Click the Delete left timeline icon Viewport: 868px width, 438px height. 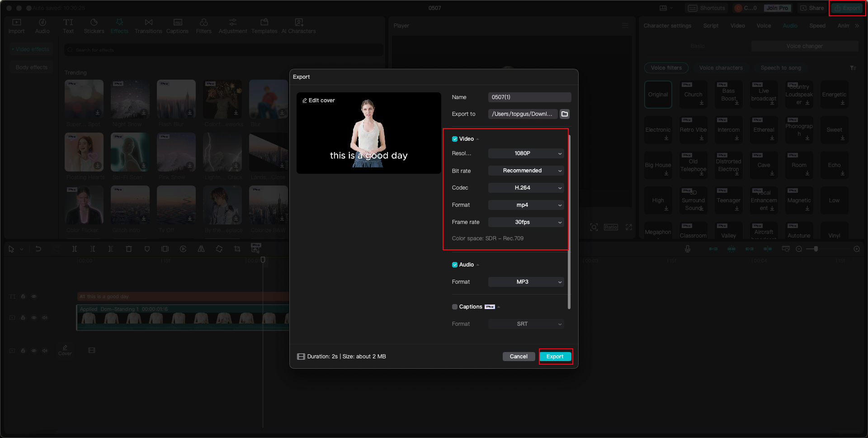click(x=93, y=249)
